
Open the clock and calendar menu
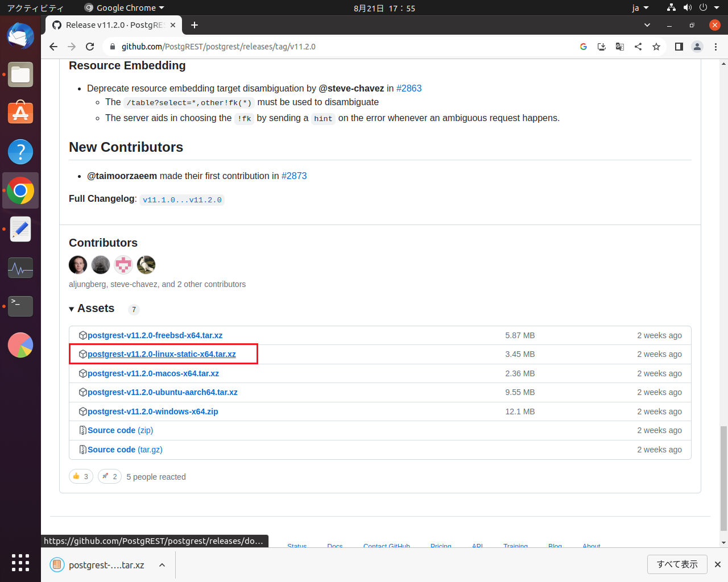[384, 8]
